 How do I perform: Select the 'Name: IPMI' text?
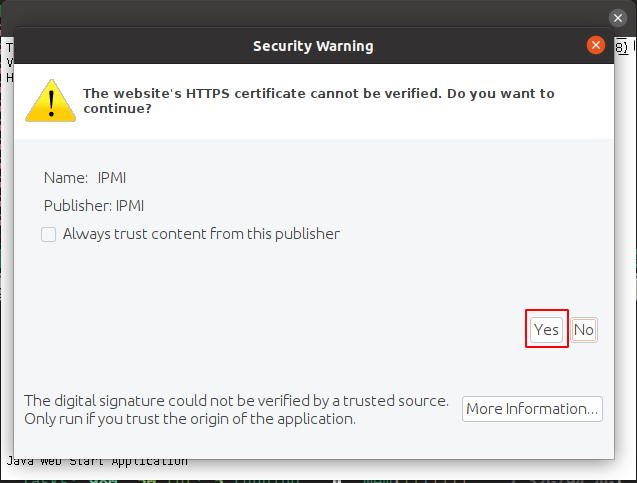pos(85,178)
